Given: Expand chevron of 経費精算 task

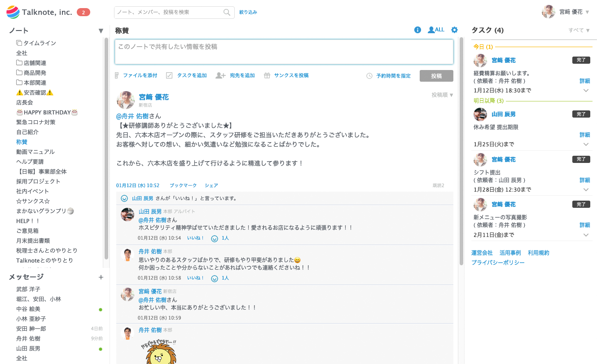Looking at the screenshot, I should click(x=586, y=90).
